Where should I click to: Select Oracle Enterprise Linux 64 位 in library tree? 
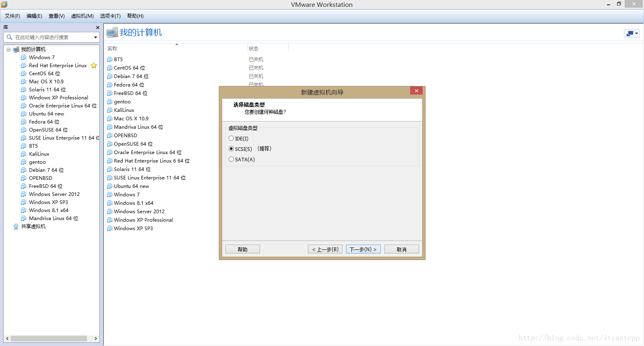[x=63, y=106]
